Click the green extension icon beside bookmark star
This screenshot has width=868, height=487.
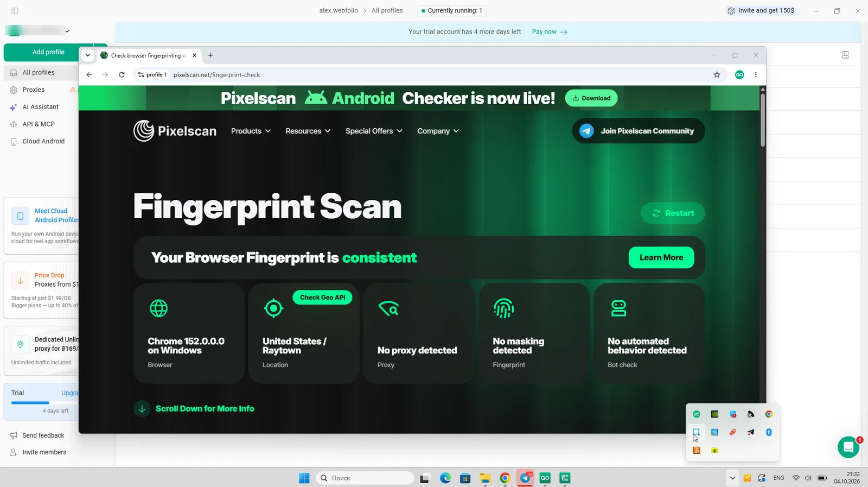[x=739, y=75]
